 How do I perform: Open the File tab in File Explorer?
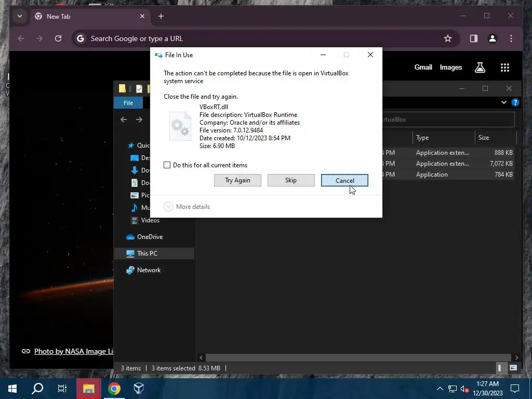pos(128,103)
